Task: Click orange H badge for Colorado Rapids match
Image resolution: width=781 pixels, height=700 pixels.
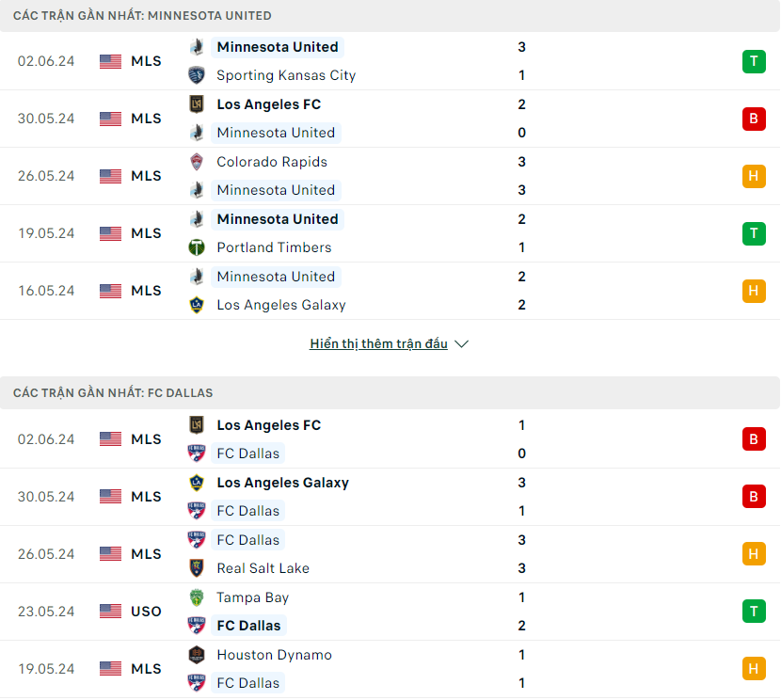Action: tap(754, 176)
